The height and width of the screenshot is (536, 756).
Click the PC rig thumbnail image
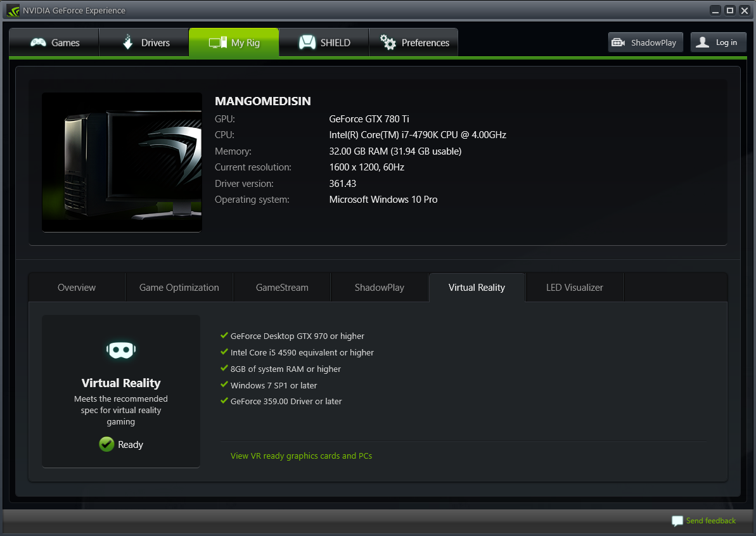tap(122, 162)
